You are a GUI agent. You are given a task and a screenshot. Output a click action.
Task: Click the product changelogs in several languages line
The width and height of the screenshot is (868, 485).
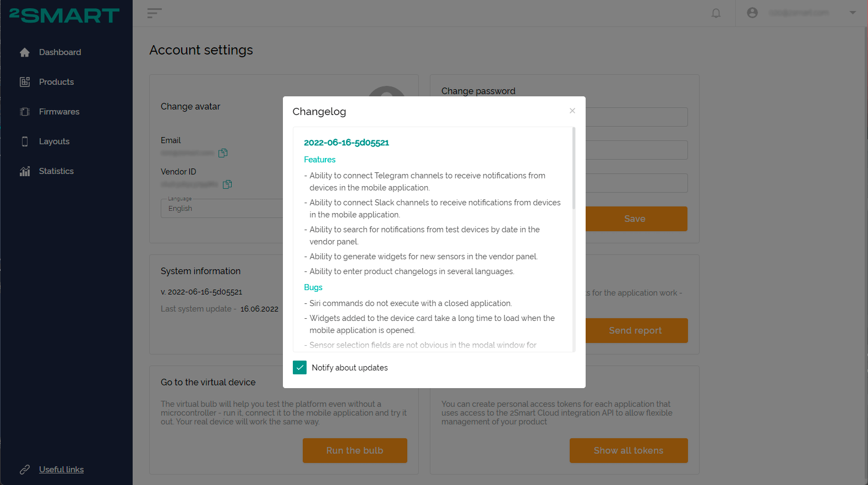410,271
